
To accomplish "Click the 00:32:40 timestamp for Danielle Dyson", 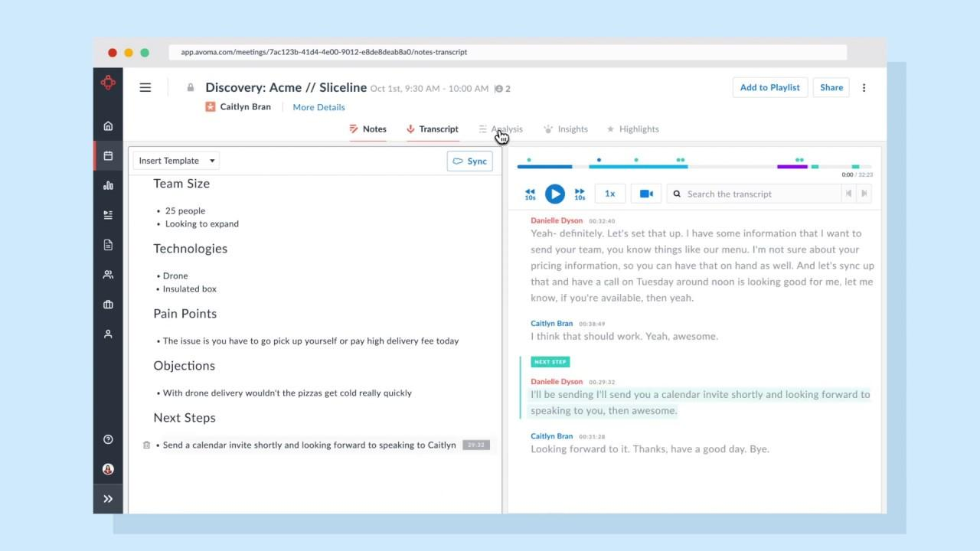I will [602, 221].
